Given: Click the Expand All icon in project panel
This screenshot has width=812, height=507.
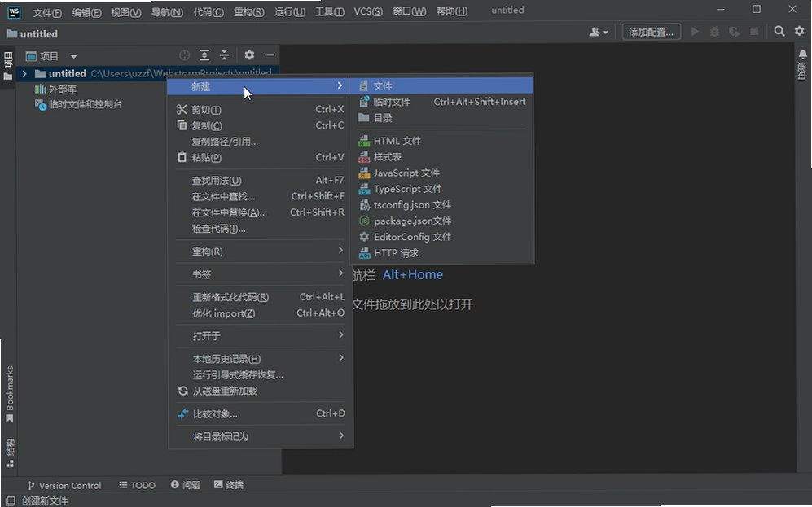Looking at the screenshot, I should coord(204,55).
